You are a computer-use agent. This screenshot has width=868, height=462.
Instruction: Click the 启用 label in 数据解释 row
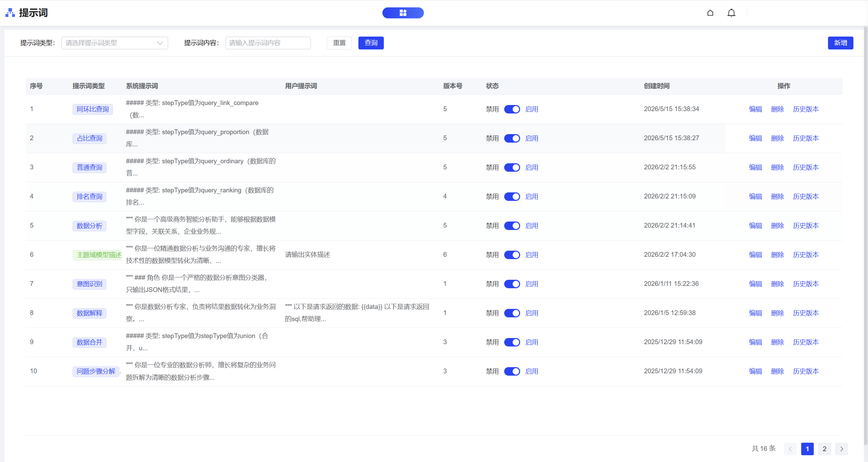tap(532, 313)
